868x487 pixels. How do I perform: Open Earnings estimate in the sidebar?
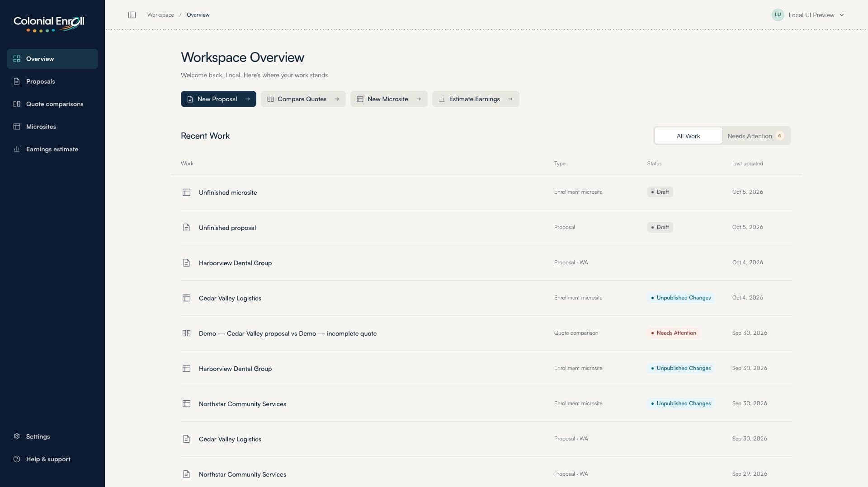coord(52,149)
